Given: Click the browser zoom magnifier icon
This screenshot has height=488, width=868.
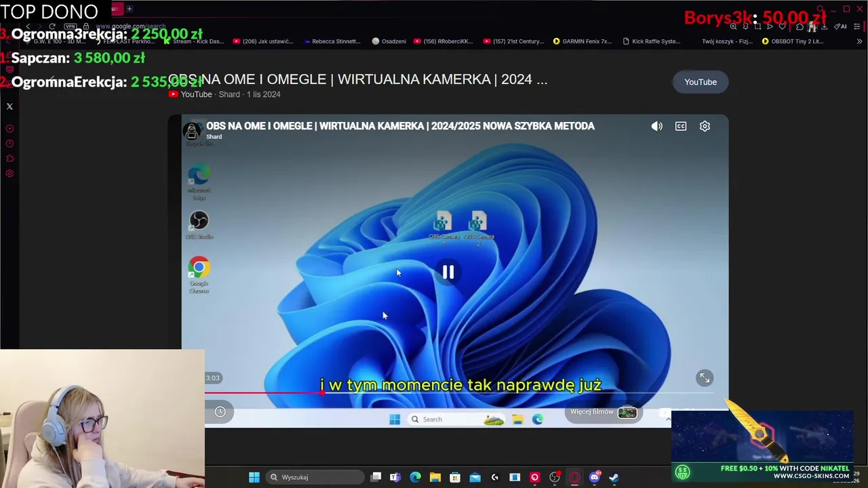Looking at the screenshot, I should 733,26.
